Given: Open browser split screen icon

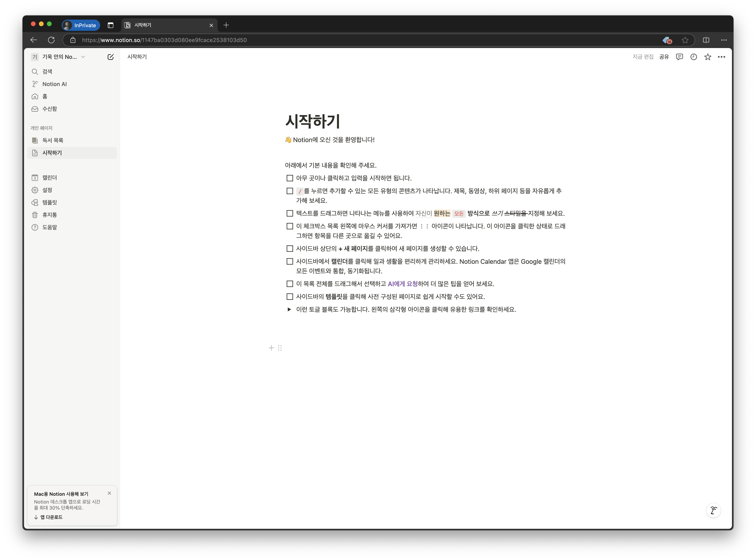Looking at the screenshot, I should (x=706, y=40).
